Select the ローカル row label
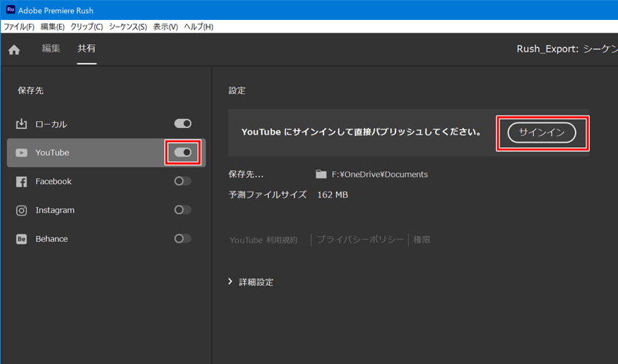Image resolution: width=618 pixels, height=364 pixels. coord(51,124)
